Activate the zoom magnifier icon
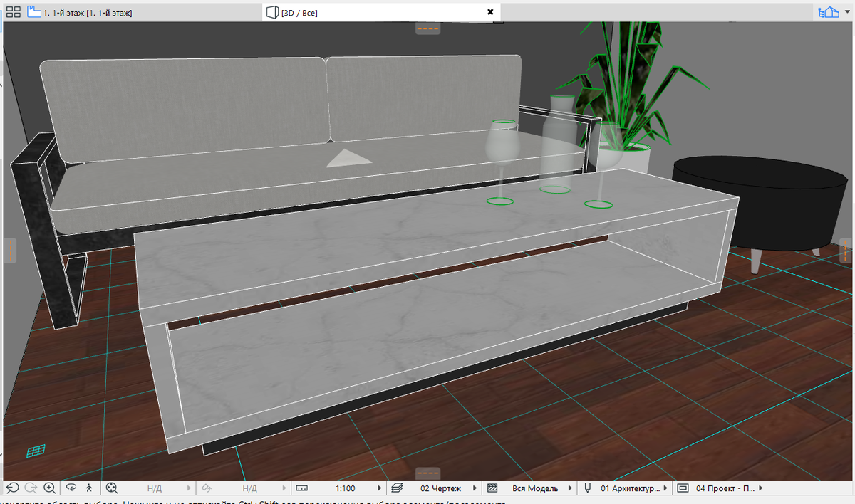 click(x=50, y=488)
